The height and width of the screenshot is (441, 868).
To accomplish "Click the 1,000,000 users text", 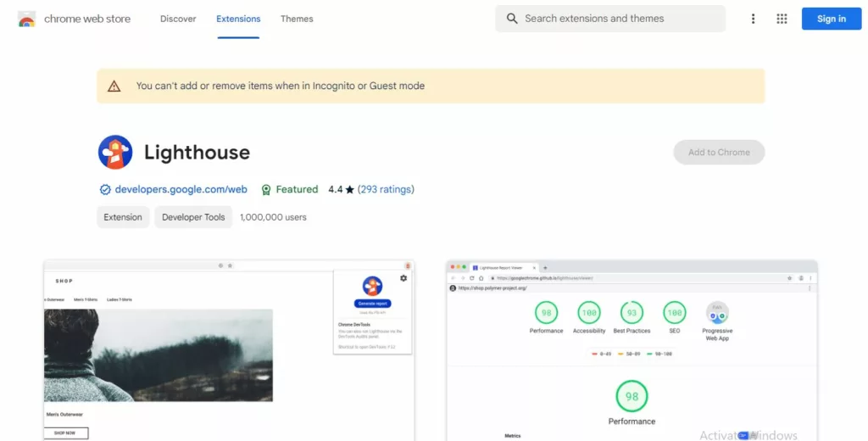I will click(x=273, y=217).
